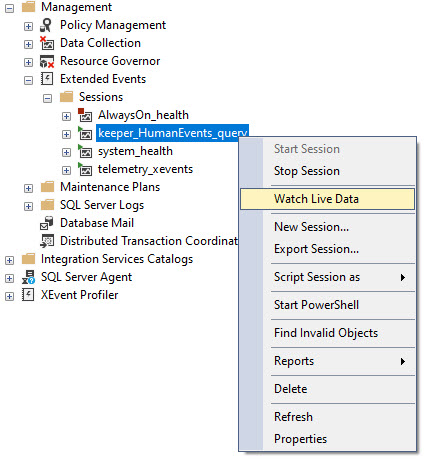Collapse the Sessions folder
The image size is (426, 459).
tap(48, 98)
